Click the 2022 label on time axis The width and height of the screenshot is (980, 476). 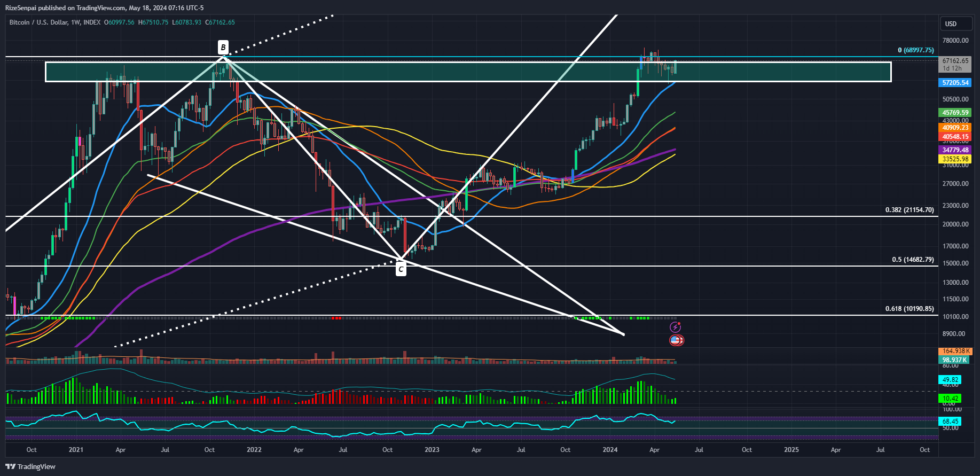[x=254, y=450]
